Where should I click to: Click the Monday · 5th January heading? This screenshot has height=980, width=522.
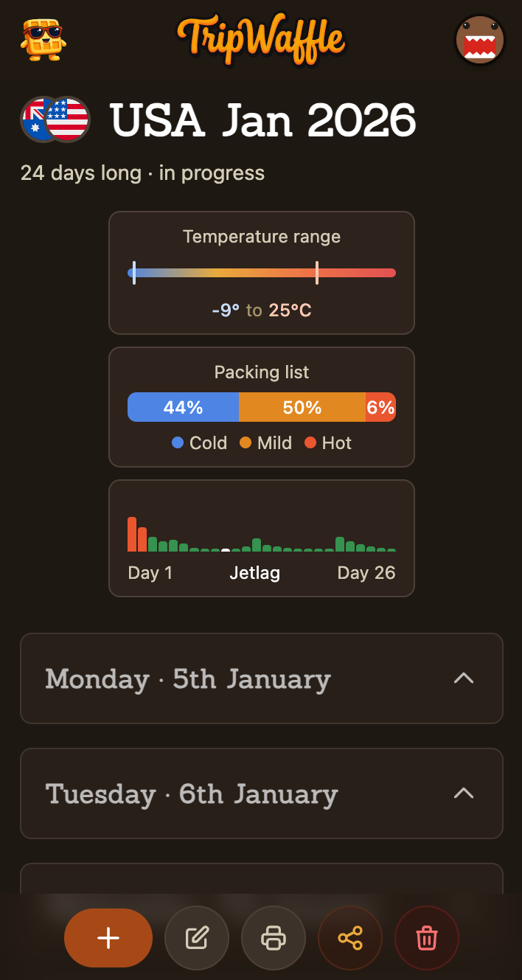pos(188,678)
